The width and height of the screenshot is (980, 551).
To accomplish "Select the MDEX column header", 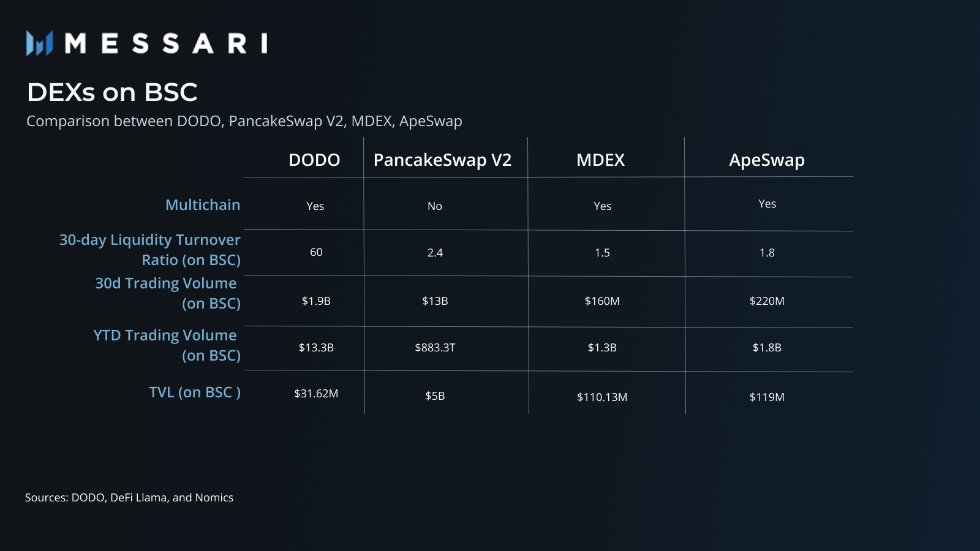I will point(600,160).
